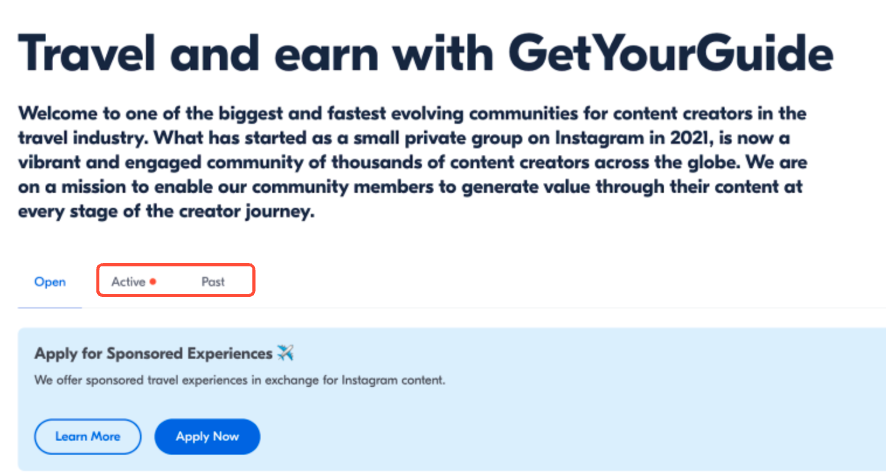Click the 'We offer sponsored travel experiences' description
886x472 pixels.
click(x=240, y=380)
